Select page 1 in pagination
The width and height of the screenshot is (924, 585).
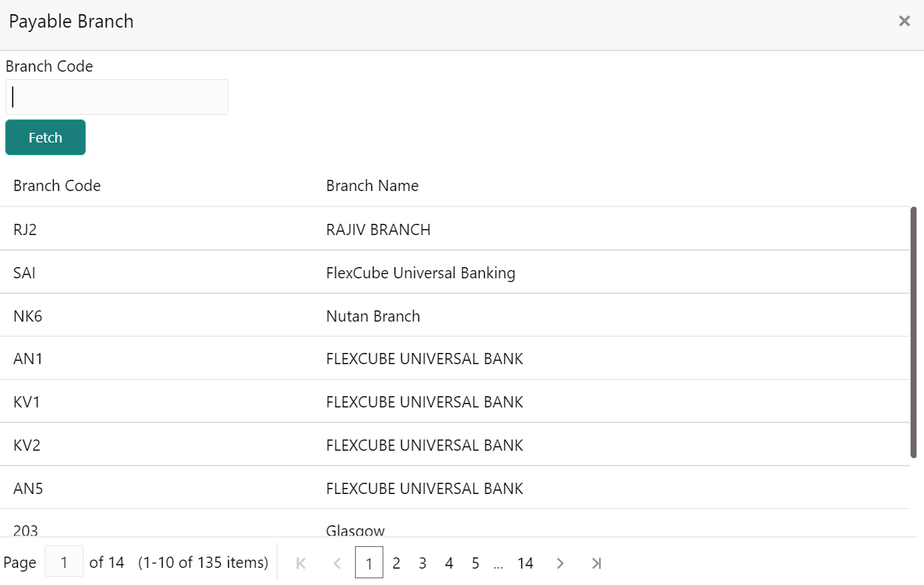pos(369,563)
